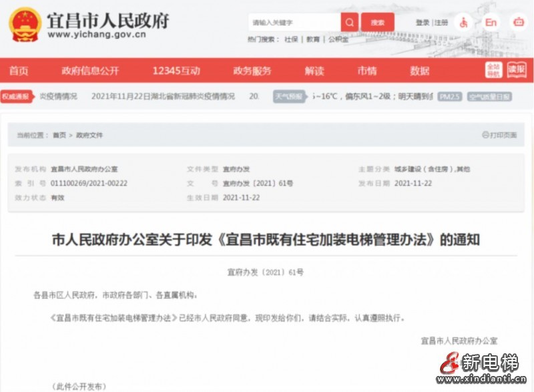Click the 读报 icon in the navigation bar
Viewport: 534px width, 392px height.
pos(517,69)
